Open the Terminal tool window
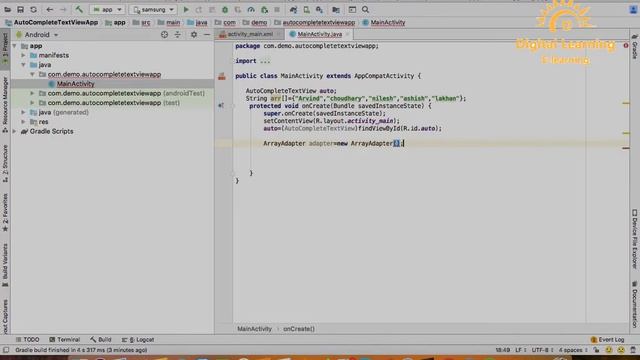The height and width of the screenshot is (360, 640). (x=64, y=340)
